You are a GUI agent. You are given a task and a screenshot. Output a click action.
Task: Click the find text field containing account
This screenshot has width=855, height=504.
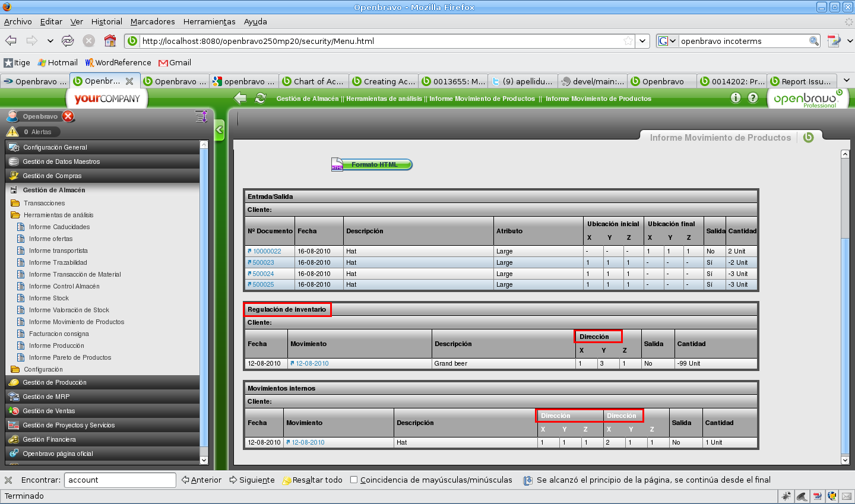pos(120,480)
